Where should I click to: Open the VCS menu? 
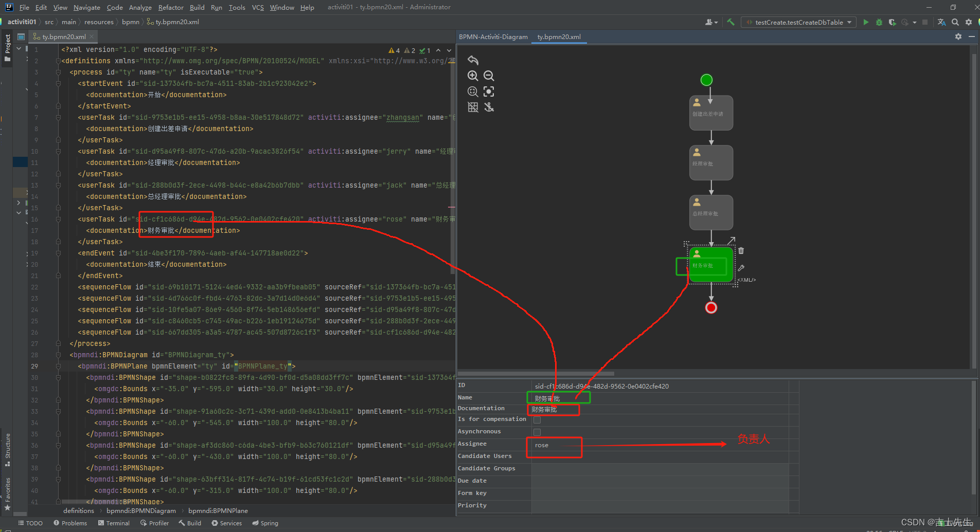(258, 7)
